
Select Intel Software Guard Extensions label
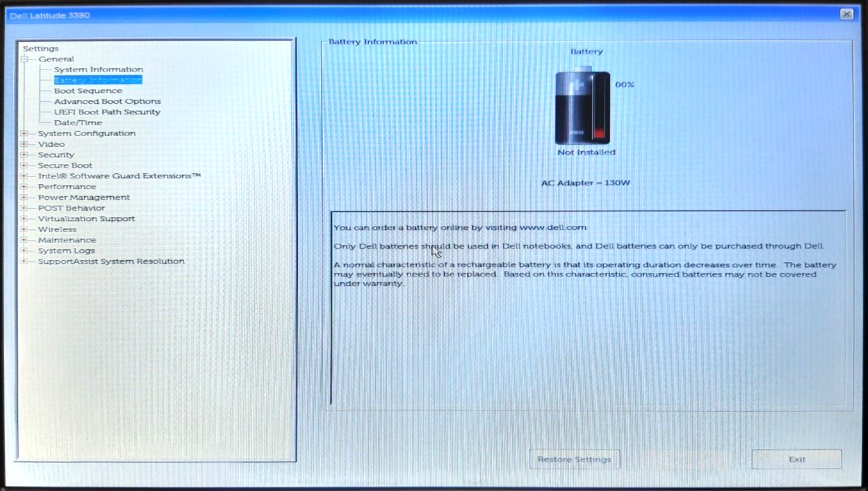tap(120, 176)
